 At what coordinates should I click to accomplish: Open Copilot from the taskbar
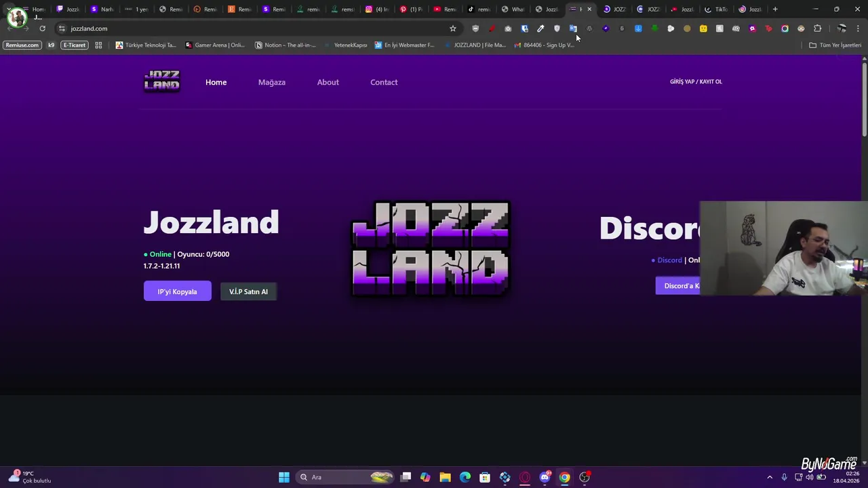425,477
